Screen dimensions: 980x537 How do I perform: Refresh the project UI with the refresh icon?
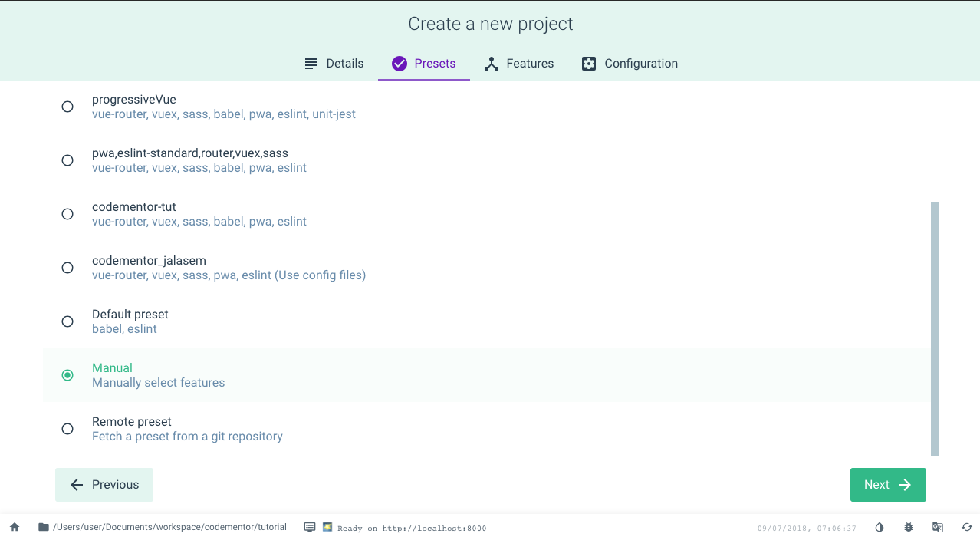point(966,527)
